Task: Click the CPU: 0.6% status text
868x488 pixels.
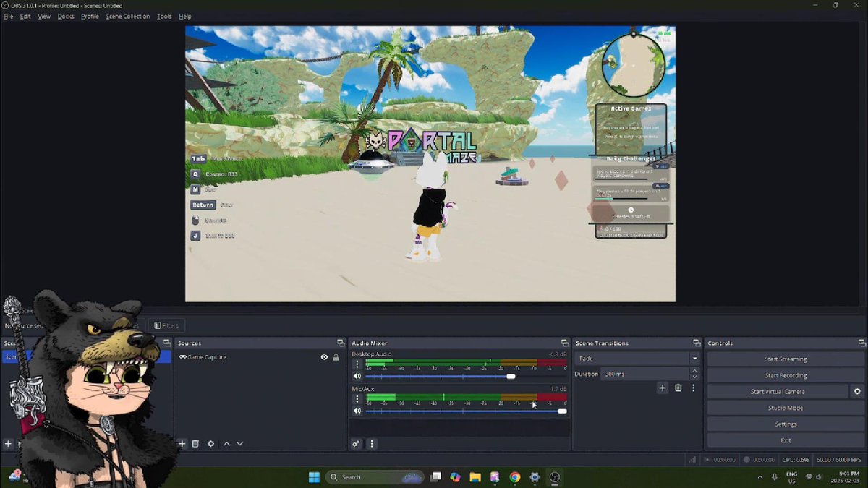Action: [x=796, y=459]
